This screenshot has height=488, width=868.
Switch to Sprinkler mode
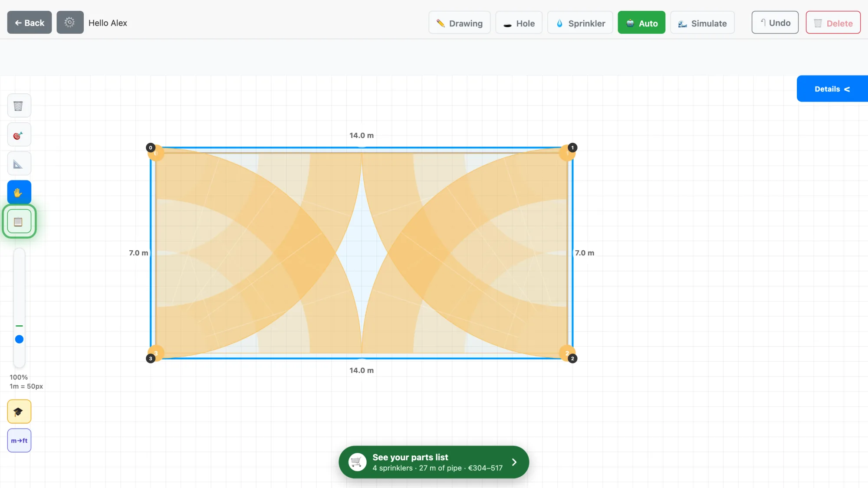[x=580, y=23]
